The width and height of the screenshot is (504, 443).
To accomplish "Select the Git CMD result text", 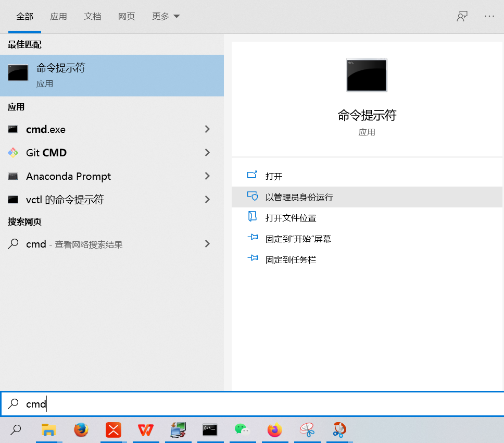I will click(46, 153).
